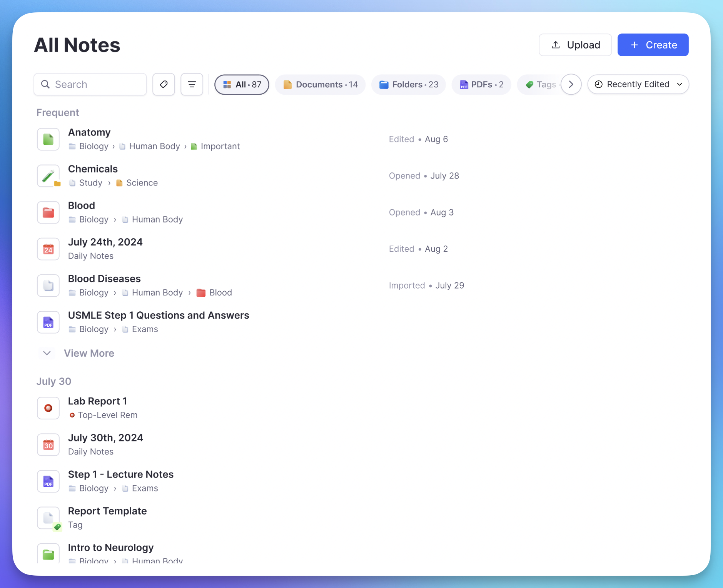Select the calendar icon for July 30th, 2024
This screenshot has height=588, width=723.
click(48, 444)
